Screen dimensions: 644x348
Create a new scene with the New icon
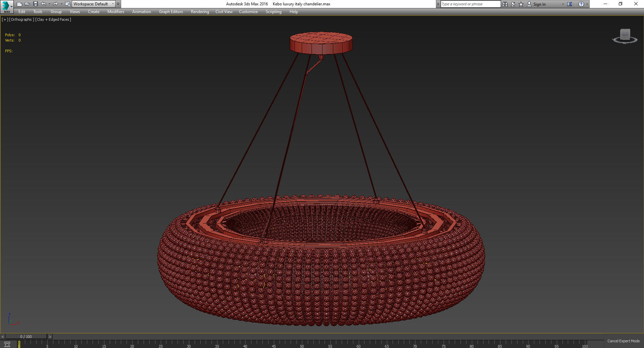point(19,4)
